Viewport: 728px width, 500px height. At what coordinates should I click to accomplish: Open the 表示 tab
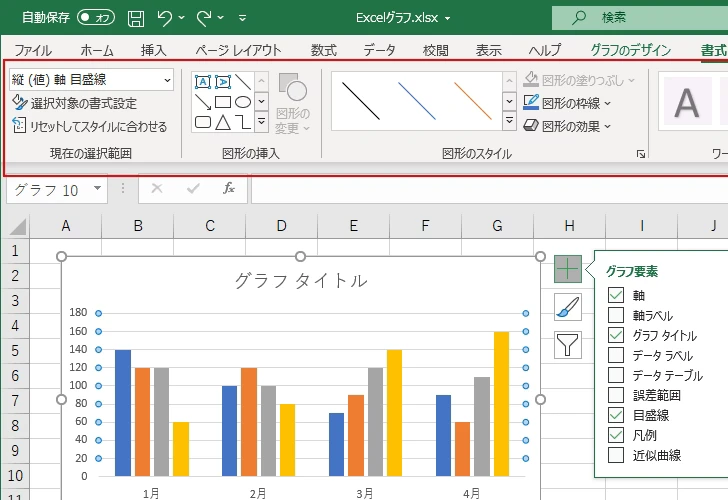click(488, 50)
